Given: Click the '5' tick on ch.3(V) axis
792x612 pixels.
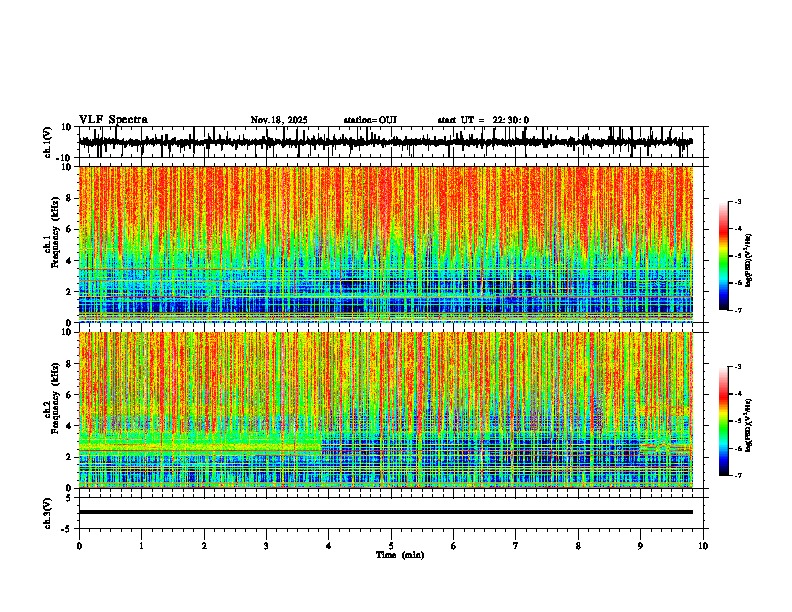Looking at the screenshot, I should pos(69,498).
